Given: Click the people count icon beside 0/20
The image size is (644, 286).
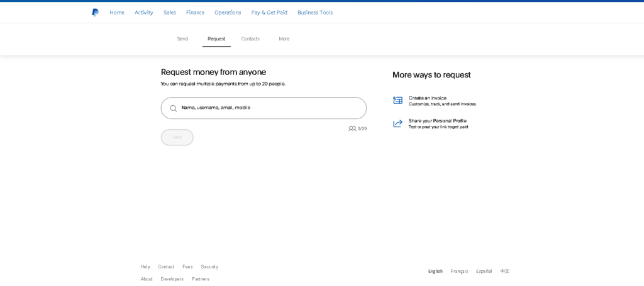Looking at the screenshot, I should (x=352, y=129).
